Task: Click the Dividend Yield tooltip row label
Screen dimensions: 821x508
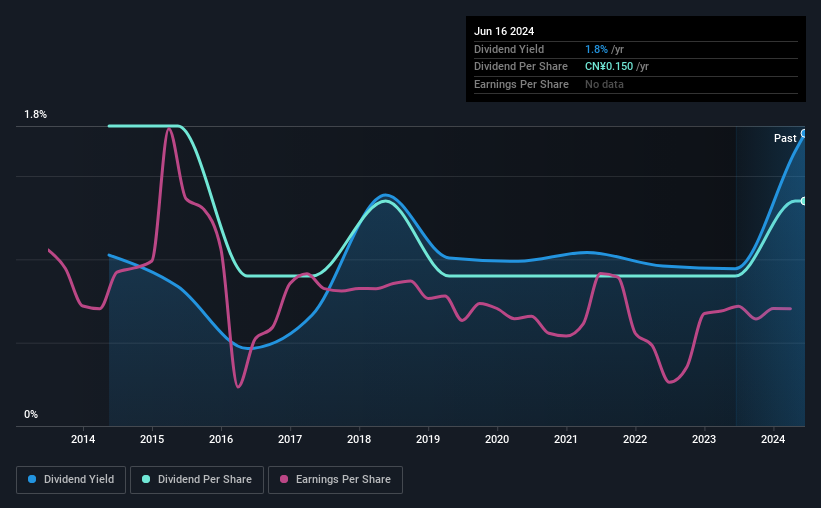Action: [x=509, y=49]
